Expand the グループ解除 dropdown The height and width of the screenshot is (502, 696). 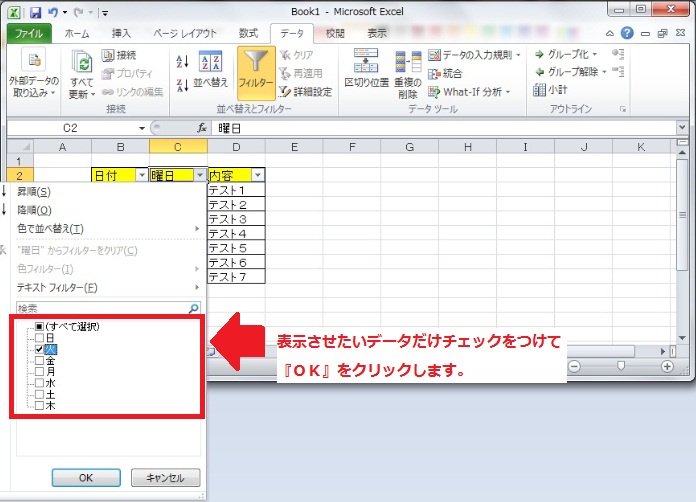click(604, 72)
